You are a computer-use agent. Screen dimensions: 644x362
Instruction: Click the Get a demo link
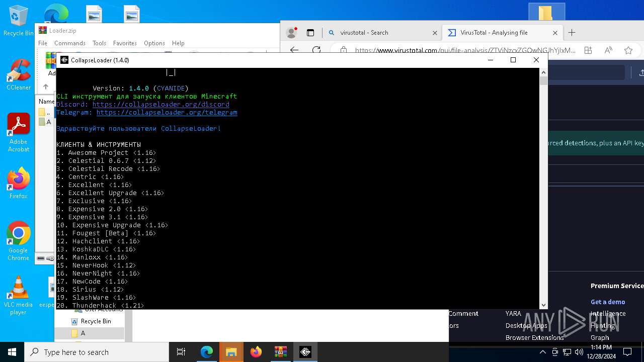608,302
